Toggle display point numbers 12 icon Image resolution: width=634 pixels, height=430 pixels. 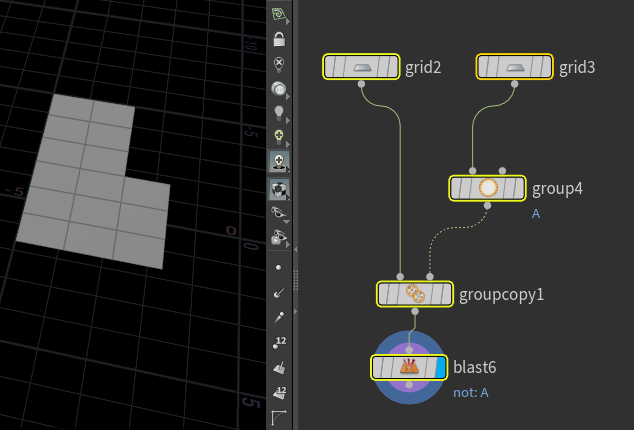(279, 343)
